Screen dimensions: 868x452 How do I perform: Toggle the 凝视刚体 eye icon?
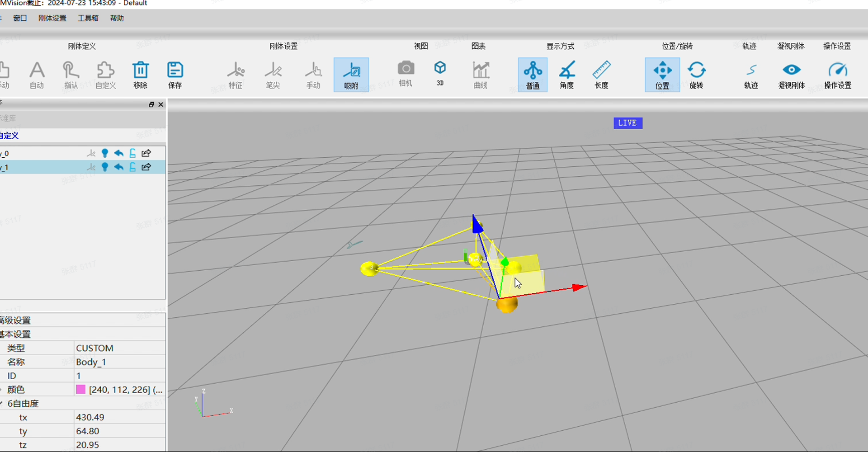click(x=791, y=75)
